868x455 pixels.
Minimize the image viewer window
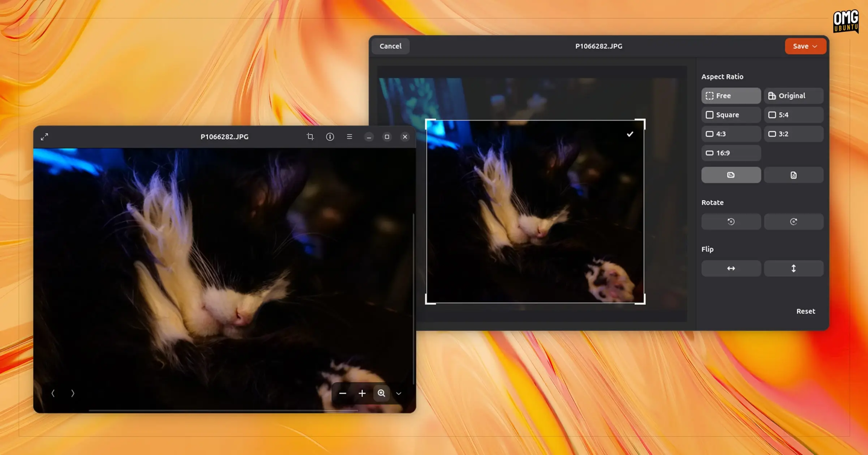pos(369,137)
